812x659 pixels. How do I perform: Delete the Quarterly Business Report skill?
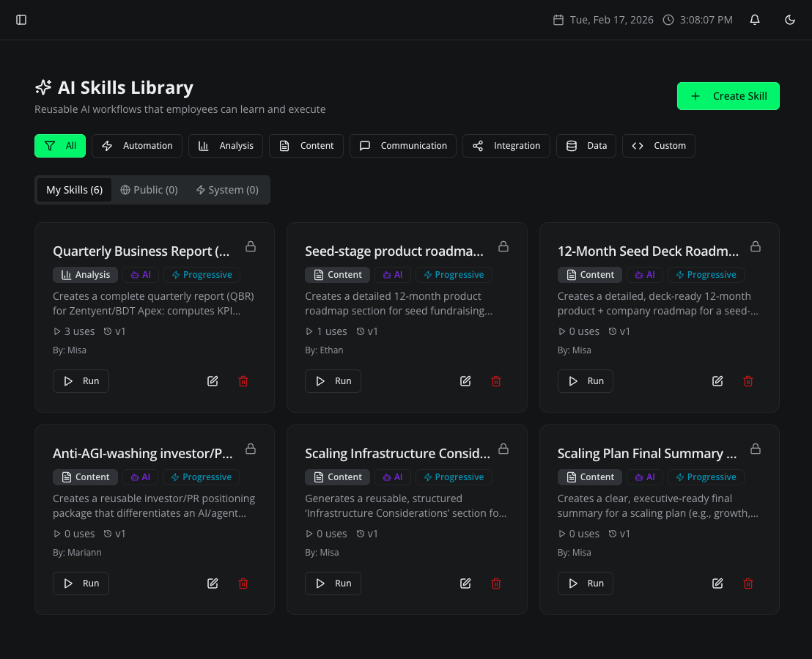click(x=243, y=381)
